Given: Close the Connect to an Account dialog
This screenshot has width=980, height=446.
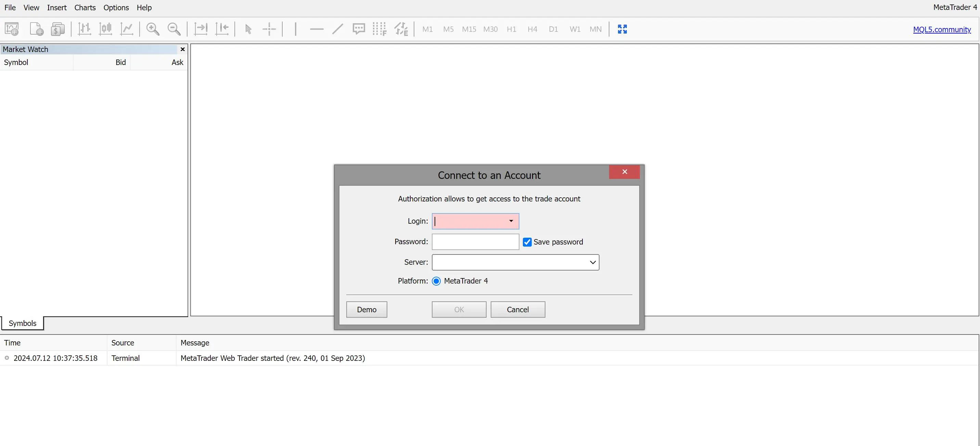Looking at the screenshot, I should pos(624,172).
